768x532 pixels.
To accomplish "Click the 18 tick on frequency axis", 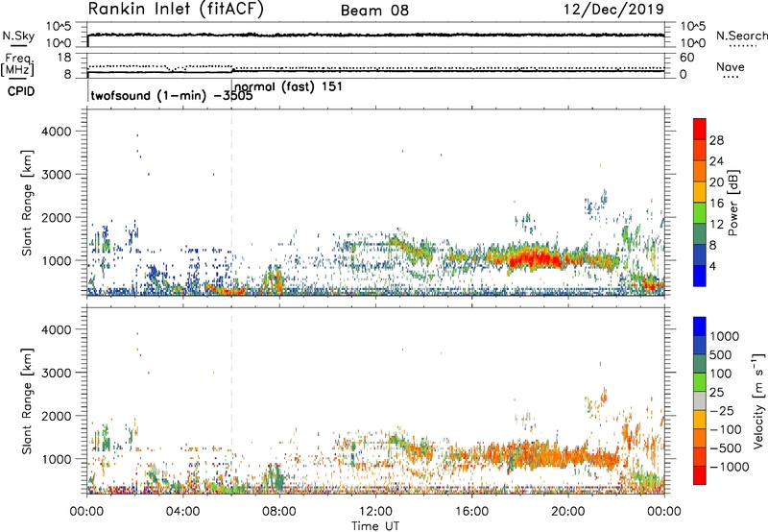I will tap(64, 58).
